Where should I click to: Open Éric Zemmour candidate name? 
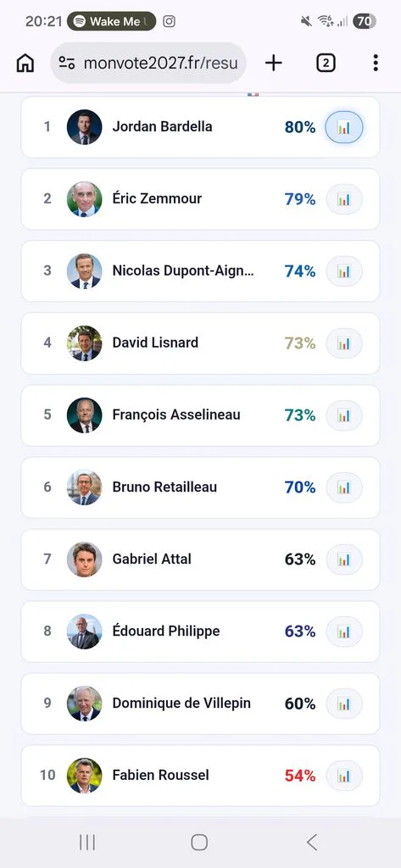coord(157,198)
